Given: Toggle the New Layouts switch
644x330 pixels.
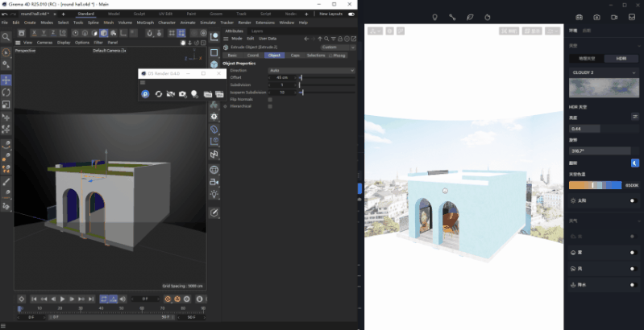Looking at the screenshot, I should [351, 14].
